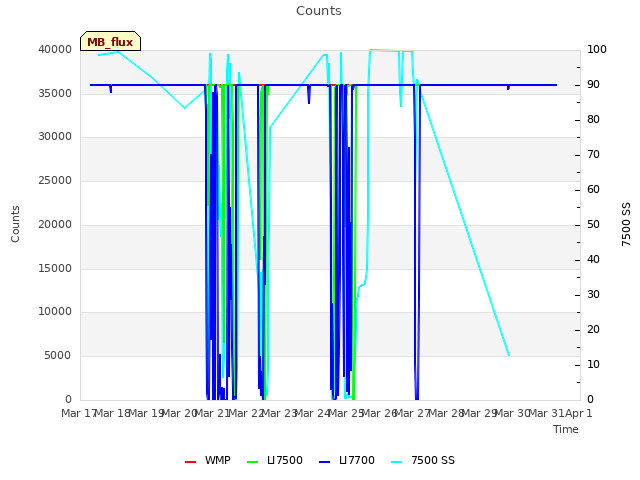Click the Mar 19 date tick

click(147, 413)
